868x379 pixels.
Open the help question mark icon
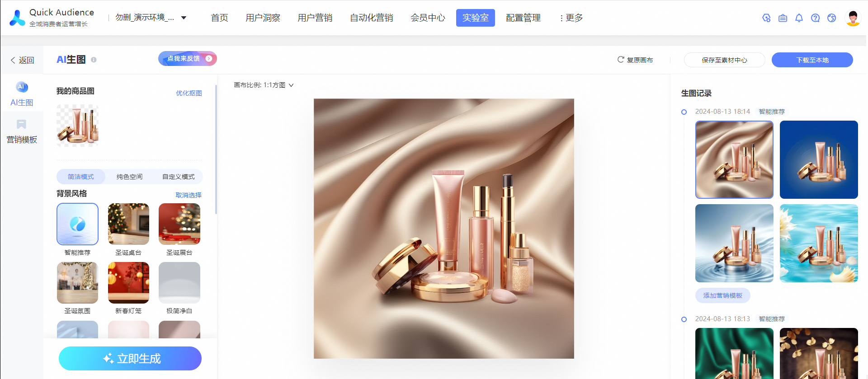(x=815, y=18)
